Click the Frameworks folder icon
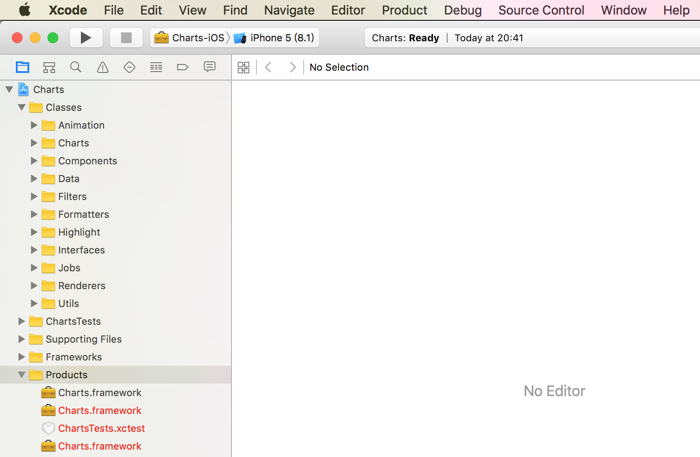Screen dimensions: 700x457 click(x=36, y=357)
